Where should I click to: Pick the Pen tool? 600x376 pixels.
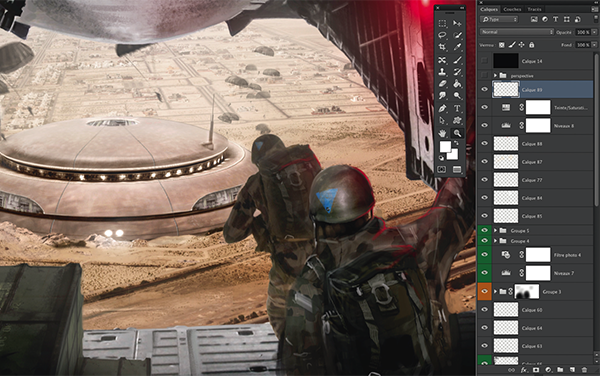point(442,108)
